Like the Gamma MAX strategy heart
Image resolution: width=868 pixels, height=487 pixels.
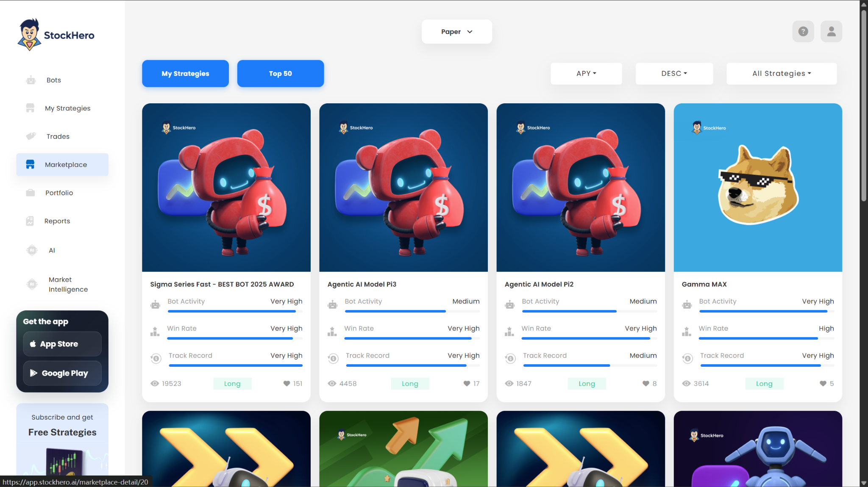point(823,383)
